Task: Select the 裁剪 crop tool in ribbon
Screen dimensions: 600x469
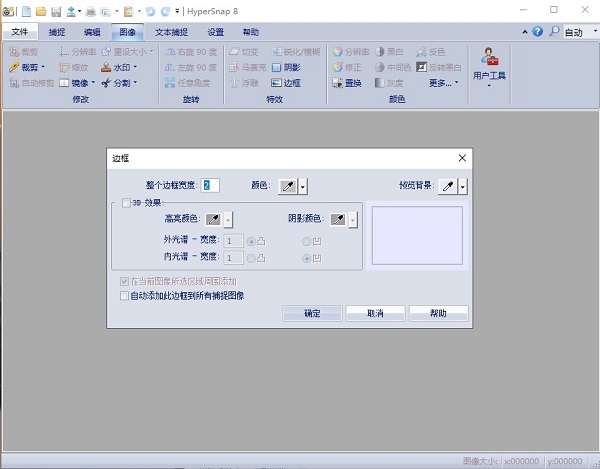Action: coord(15,67)
